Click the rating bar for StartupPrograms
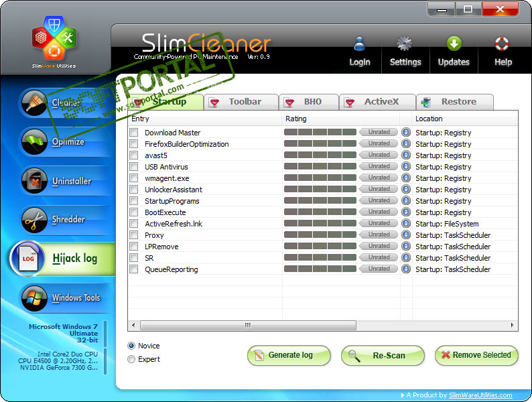 pyautogui.click(x=320, y=200)
